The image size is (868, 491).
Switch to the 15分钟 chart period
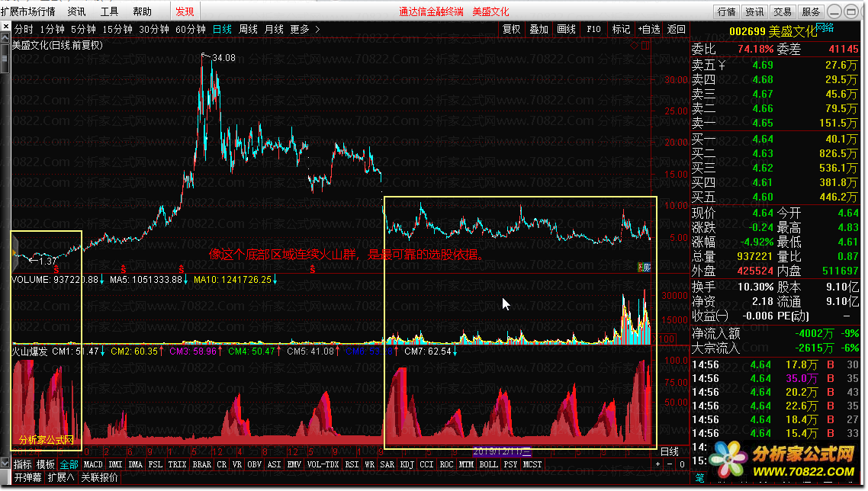pos(117,29)
